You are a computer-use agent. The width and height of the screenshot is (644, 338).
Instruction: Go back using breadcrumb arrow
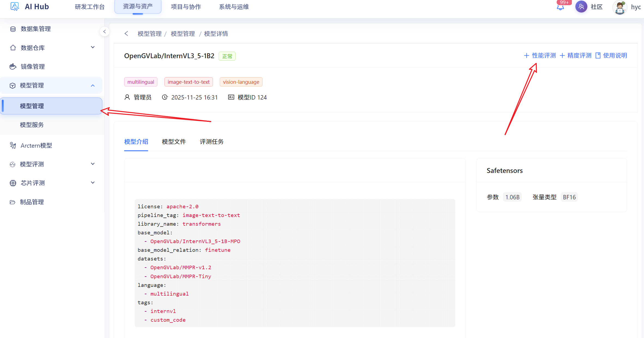pyautogui.click(x=126, y=33)
